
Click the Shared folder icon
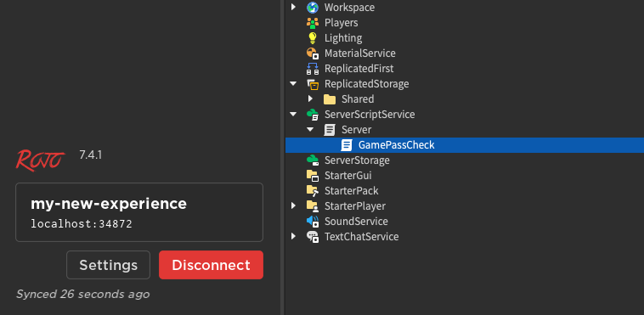click(330, 99)
